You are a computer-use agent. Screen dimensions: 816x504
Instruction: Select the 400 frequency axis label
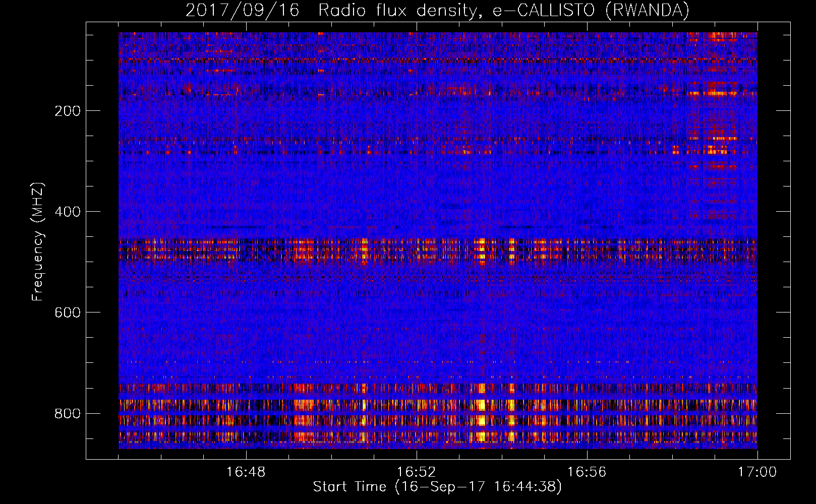(x=68, y=212)
